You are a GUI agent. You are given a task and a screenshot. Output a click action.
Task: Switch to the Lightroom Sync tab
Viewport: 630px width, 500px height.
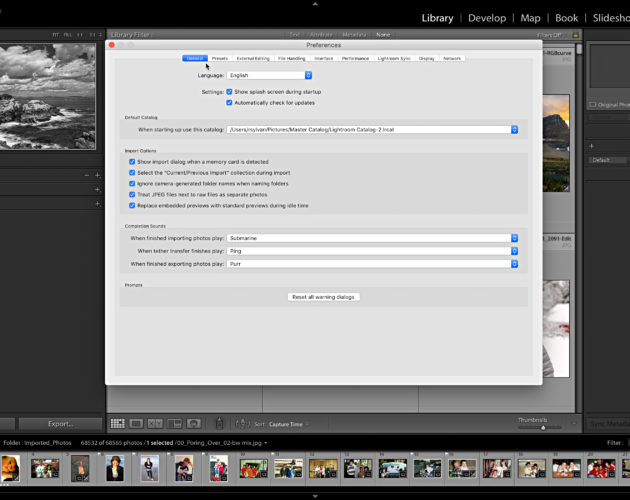point(394,58)
